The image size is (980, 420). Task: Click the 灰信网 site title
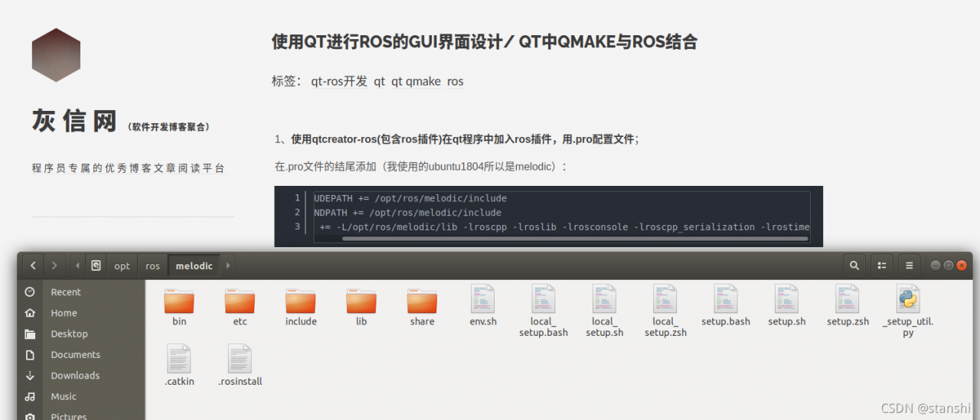[x=74, y=121]
